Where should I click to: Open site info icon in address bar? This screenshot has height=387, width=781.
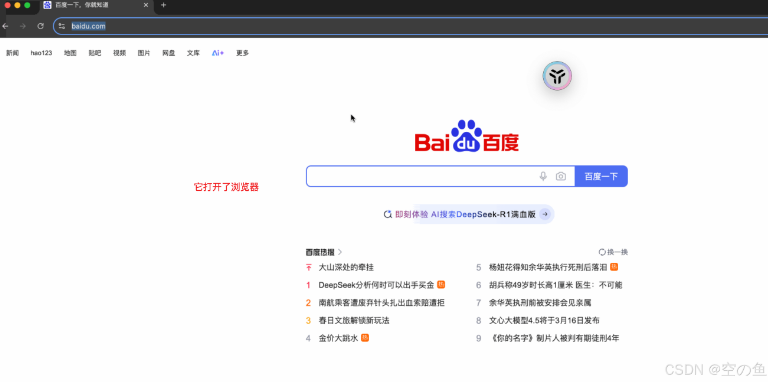tap(62, 26)
